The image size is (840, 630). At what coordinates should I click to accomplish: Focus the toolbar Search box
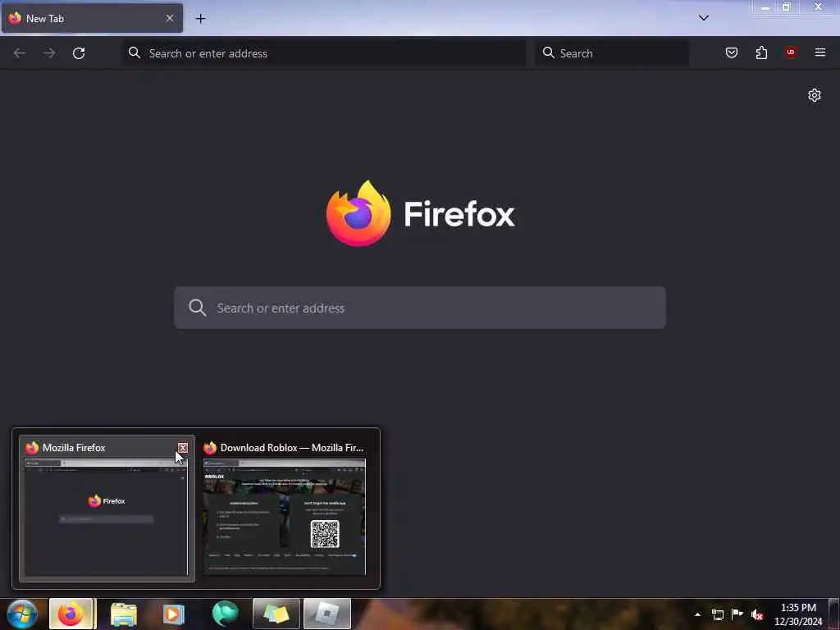coord(612,53)
